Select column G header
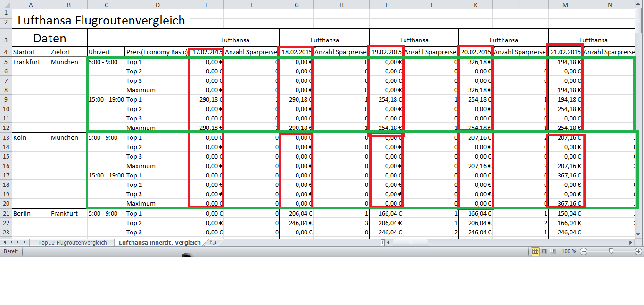644x305 pixels. point(296,4)
